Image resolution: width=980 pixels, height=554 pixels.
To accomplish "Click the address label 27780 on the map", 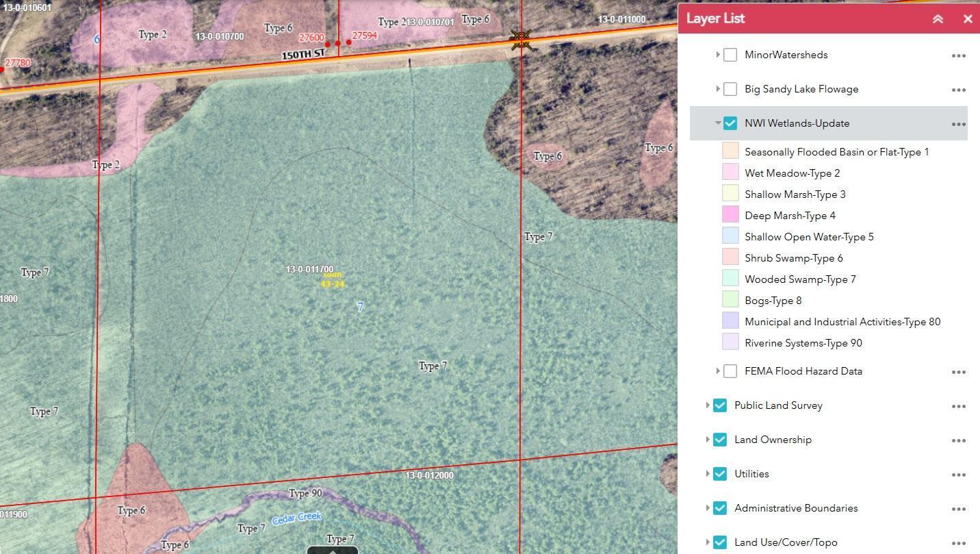I will tap(18, 63).
